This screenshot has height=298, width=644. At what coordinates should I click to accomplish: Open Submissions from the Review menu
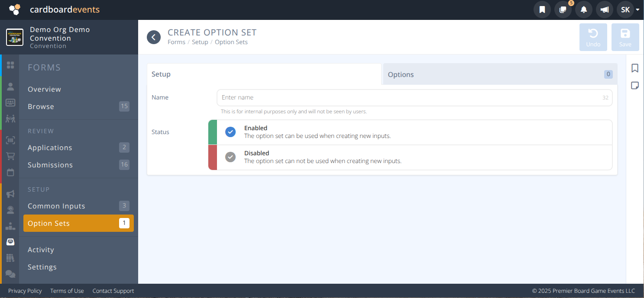tap(50, 165)
